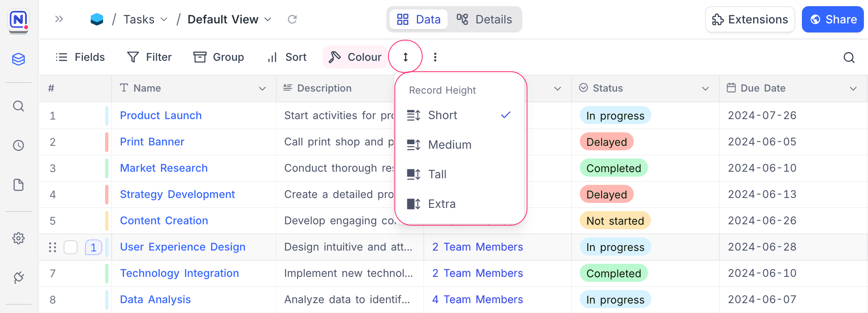The width and height of the screenshot is (868, 313).
Task: Open the more options three-dot menu
Action: (x=435, y=57)
